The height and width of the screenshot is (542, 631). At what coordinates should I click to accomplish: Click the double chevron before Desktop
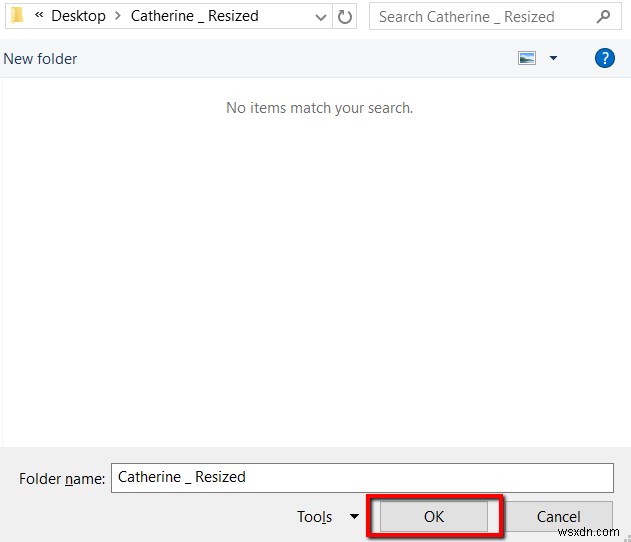coord(39,15)
